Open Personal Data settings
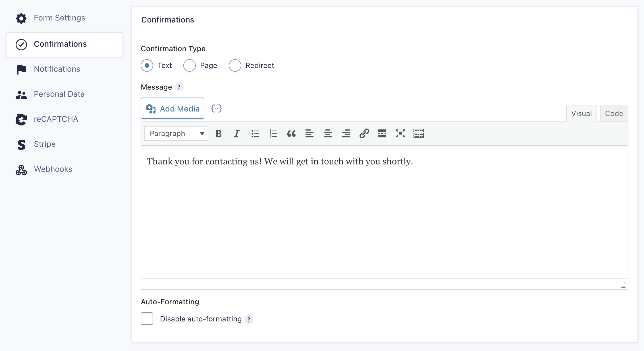 point(59,94)
